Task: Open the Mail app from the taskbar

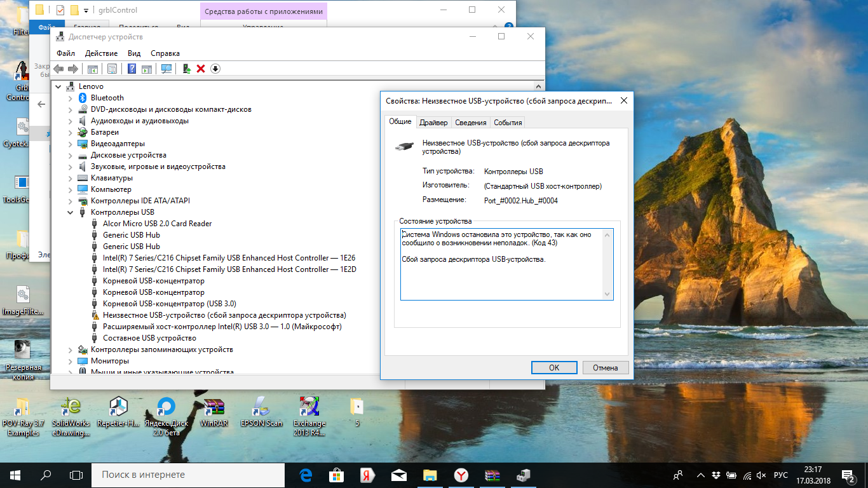Action: (x=398, y=475)
